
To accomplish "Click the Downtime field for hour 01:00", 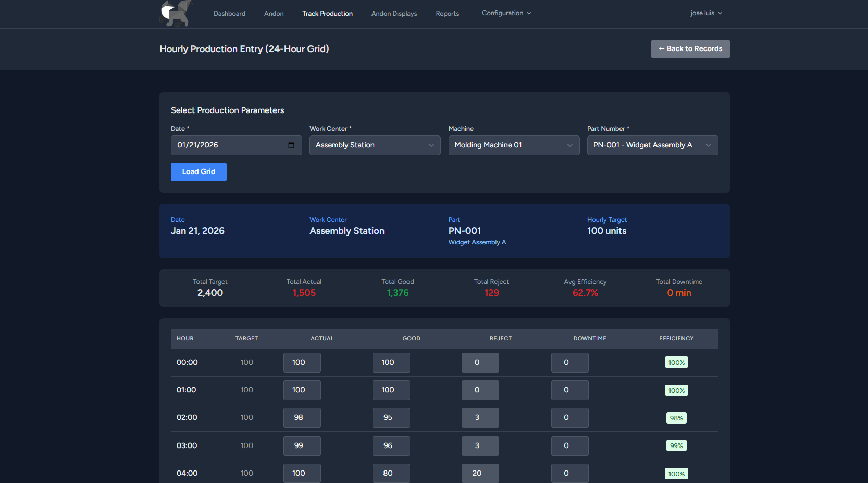I will tap(569, 390).
